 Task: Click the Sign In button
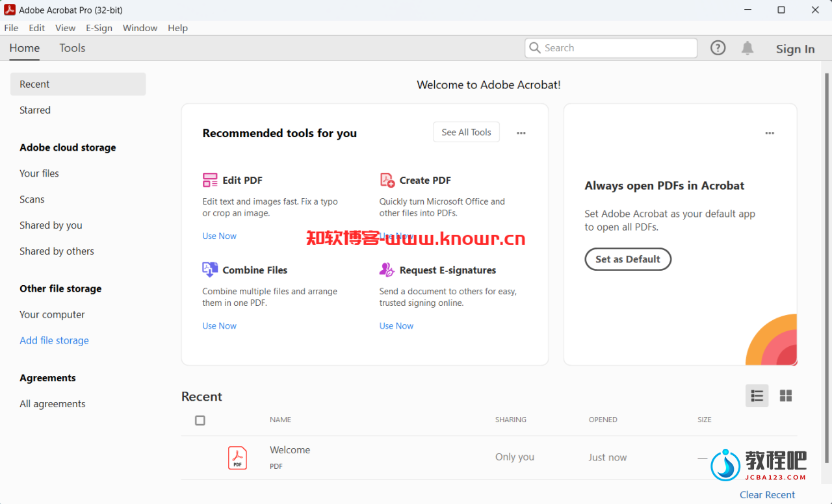pos(795,49)
